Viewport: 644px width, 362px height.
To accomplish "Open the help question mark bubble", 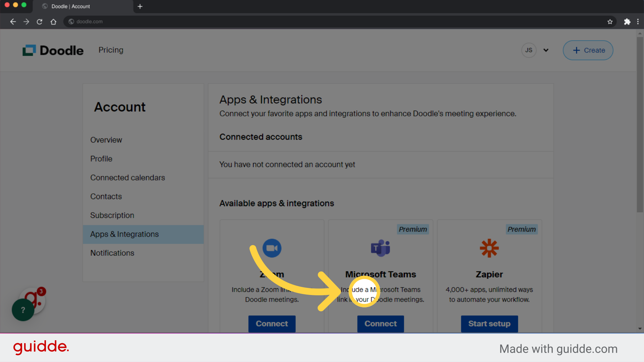I will click(22, 310).
